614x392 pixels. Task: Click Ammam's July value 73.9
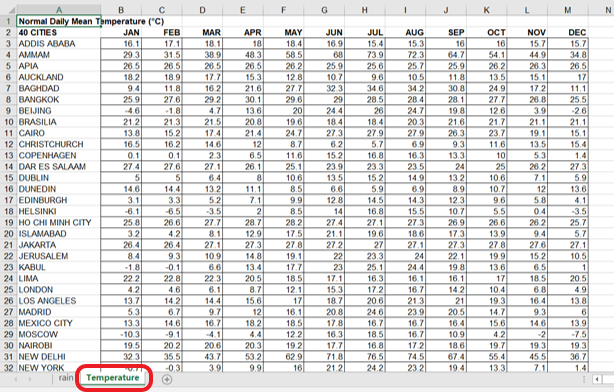pos(365,55)
